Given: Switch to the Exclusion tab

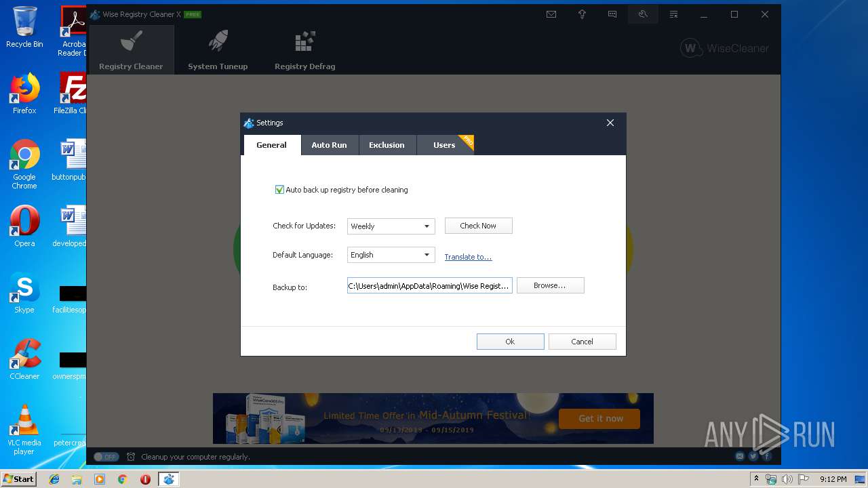Looking at the screenshot, I should [387, 145].
